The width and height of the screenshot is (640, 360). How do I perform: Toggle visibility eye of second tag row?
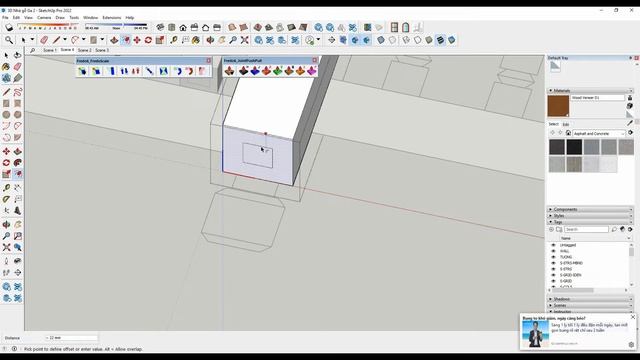(553, 251)
